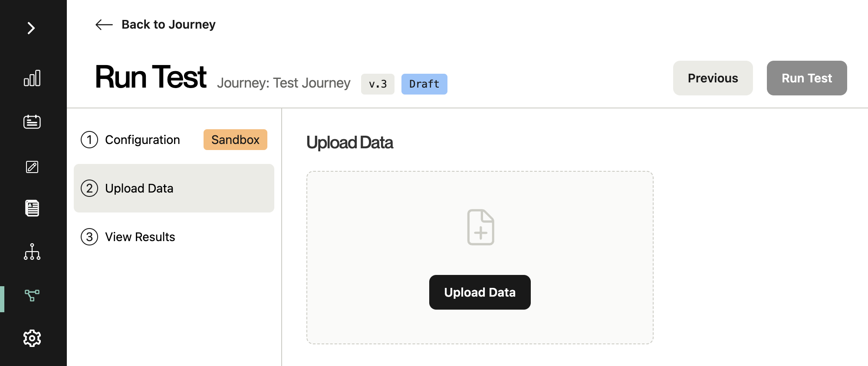Expand the sidebar with the chevron arrow
Image resolution: width=868 pixels, height=366 pixels.
31,28
